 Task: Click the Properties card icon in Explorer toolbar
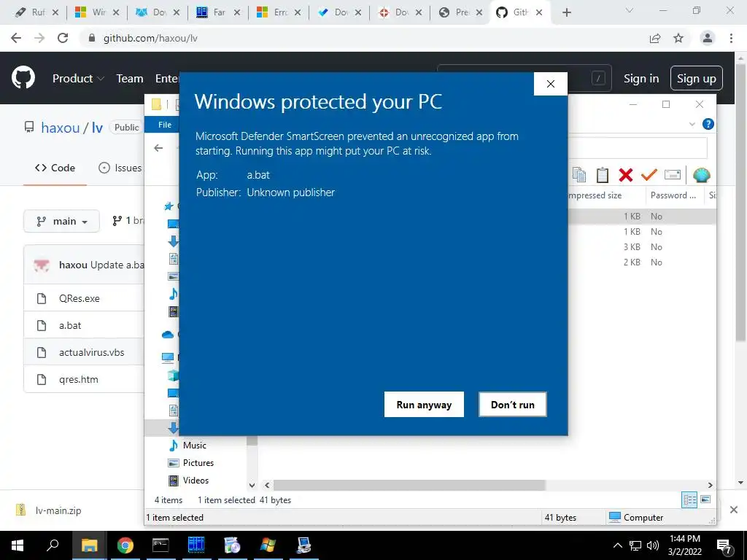[x=672, y=175]
